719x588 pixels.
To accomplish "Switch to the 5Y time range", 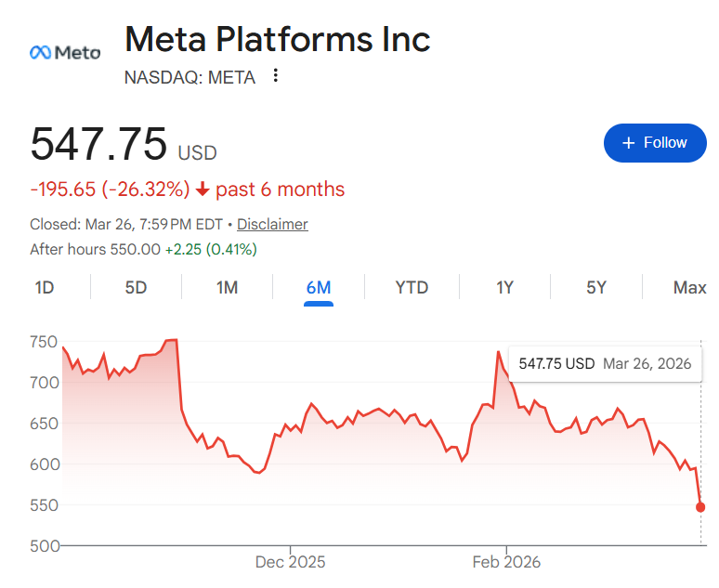I will [x=596, y=288].
